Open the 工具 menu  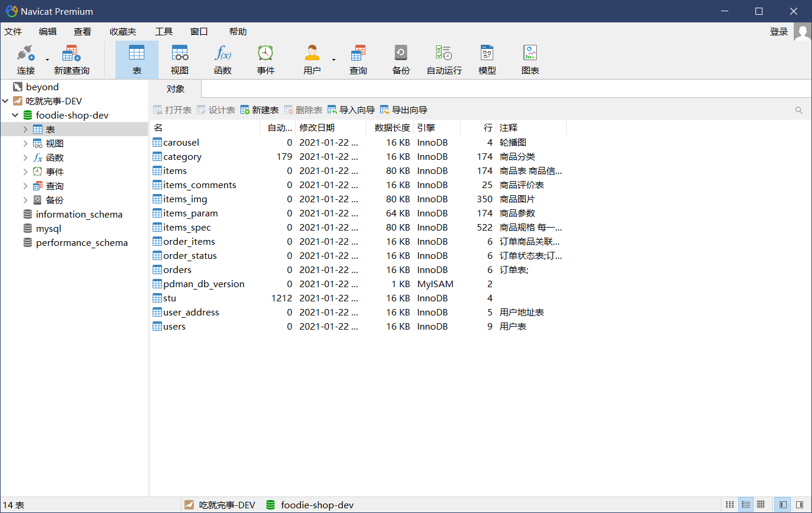point(164,32)
